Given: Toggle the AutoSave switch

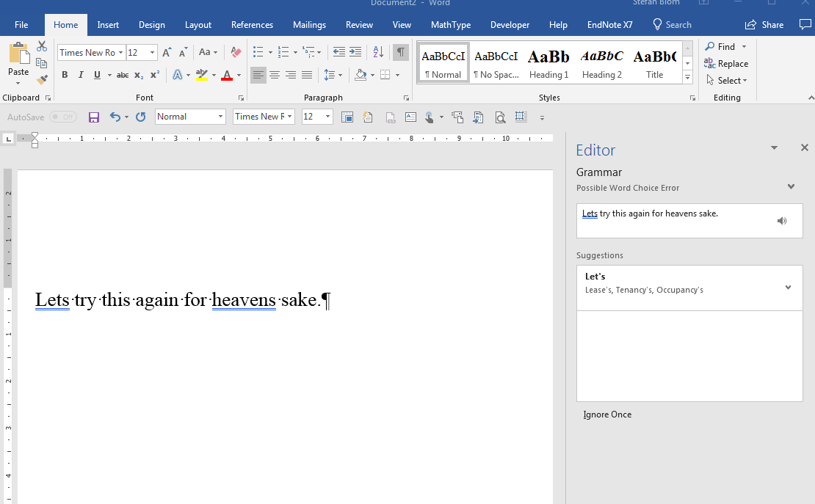Looking at the screenshot, I should (x=62, y=117).
